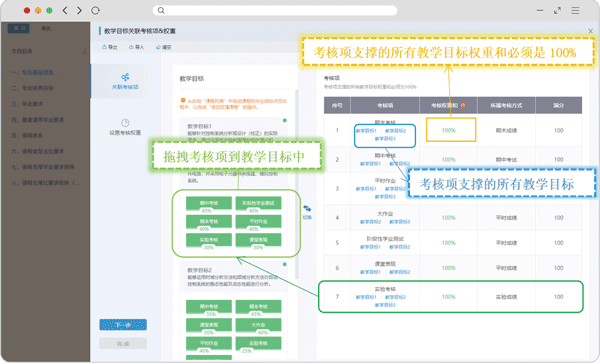Viewport: 600px width, 364px height.
Task: Click the 关联考核项 share-nodes icon
Action: (125, 77)
